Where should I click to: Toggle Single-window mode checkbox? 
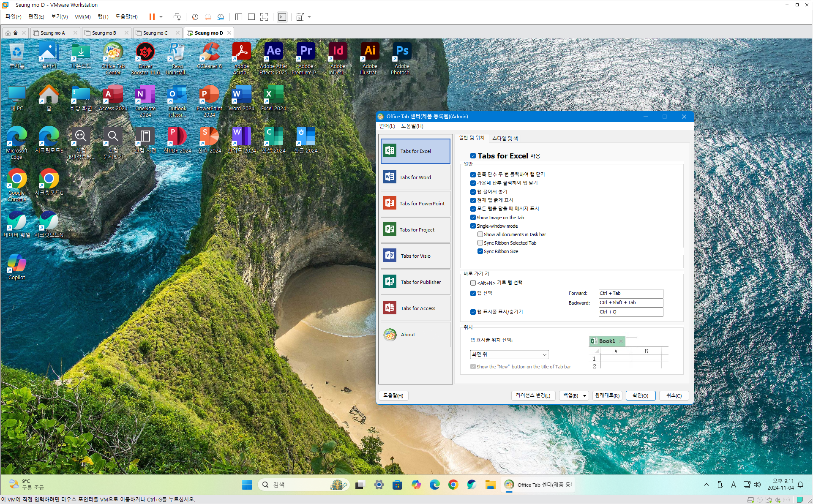coord(473,226)
